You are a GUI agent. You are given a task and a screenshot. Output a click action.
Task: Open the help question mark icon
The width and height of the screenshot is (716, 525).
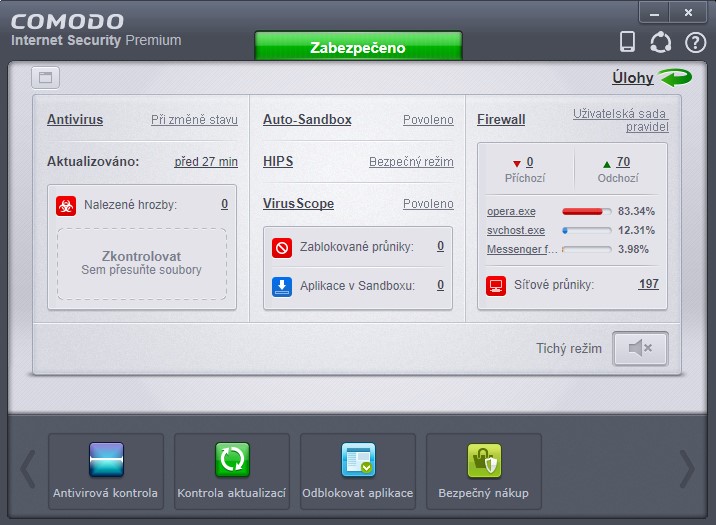coord(695,42)
